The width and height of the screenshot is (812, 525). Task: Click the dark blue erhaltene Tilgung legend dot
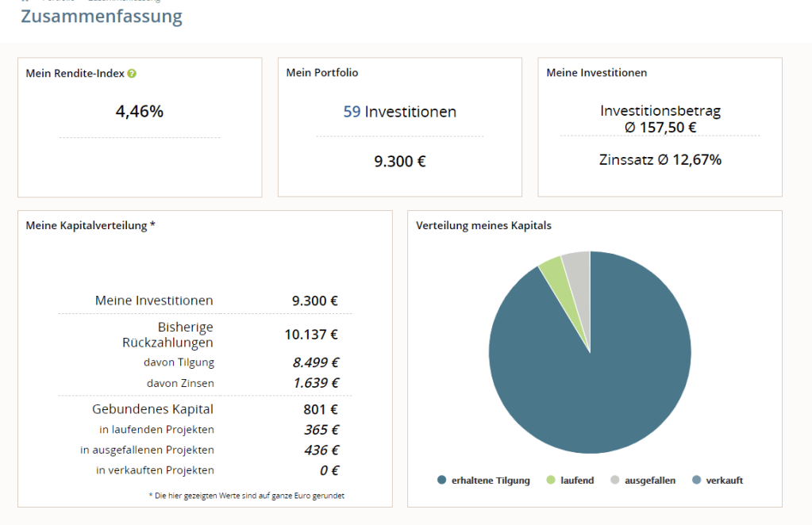coord(441,480)
